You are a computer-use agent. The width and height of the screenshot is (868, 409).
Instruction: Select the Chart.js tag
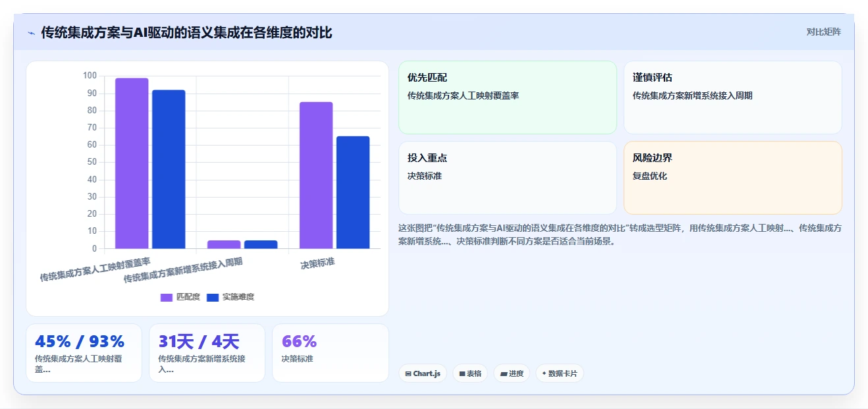[x=423, y=373]
